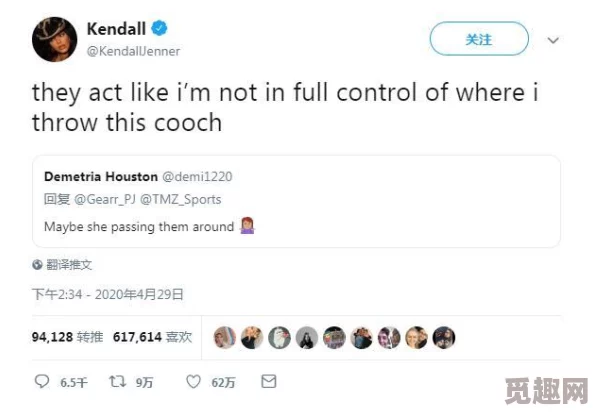Screen dimensions: 594x415
Task: Click the blue verified badge next to Kendall
Action: (159, 28)
